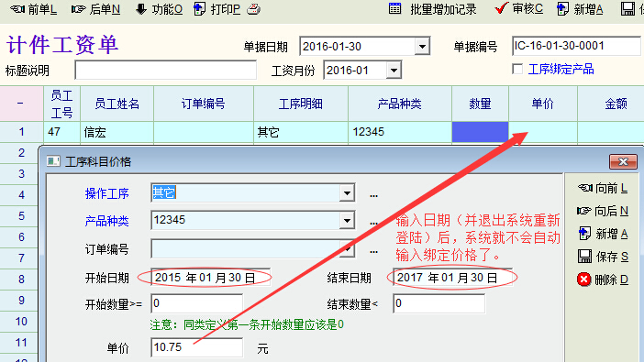
Task: Click the 批量增加记录 batch add icon
Action: point(394,8)
